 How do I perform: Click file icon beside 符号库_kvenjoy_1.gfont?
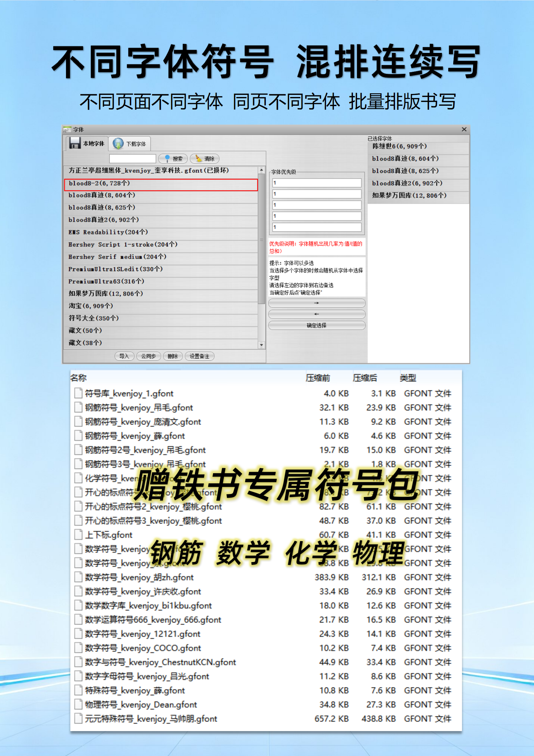(78, 393)
